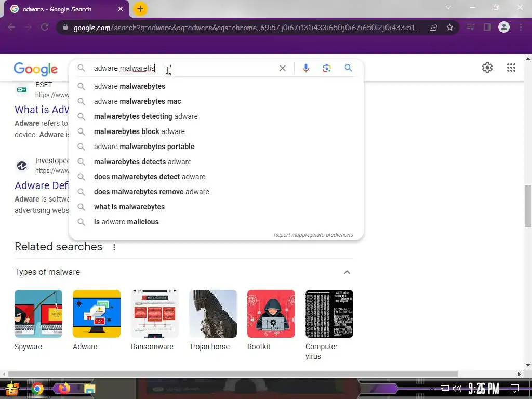The height and width of the screenshot is (399, 532).
Task: Click the browser address bar
Action: pyautogui.click(x=246, y=28)
